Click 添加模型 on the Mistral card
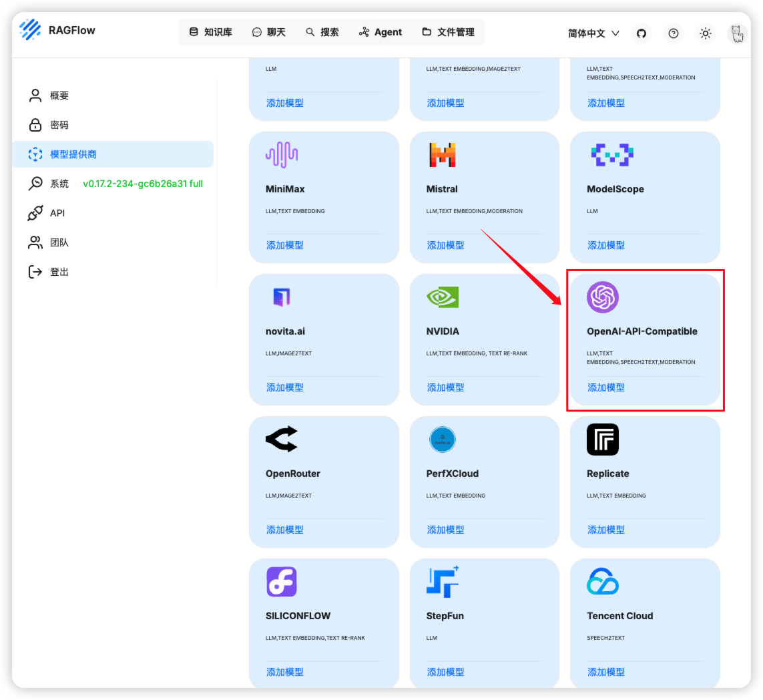763x700 pixels. point(445,245)
